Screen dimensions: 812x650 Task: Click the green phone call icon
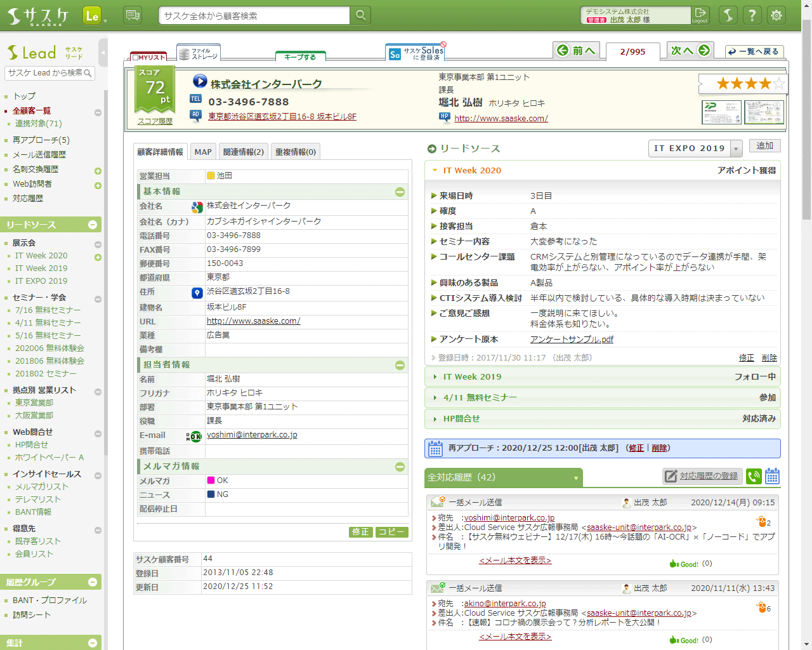[754, 476]
